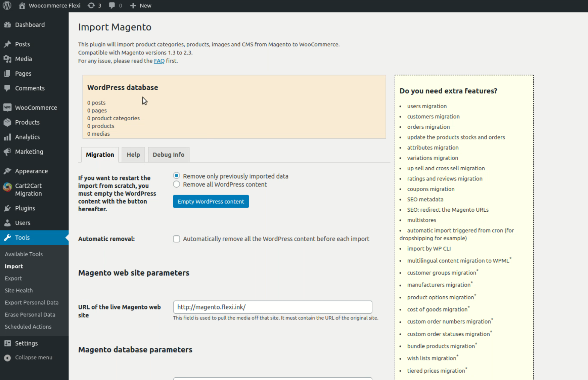Click the plus icon next to New
The width and height of the screenshot is (588, 380).
133,5
